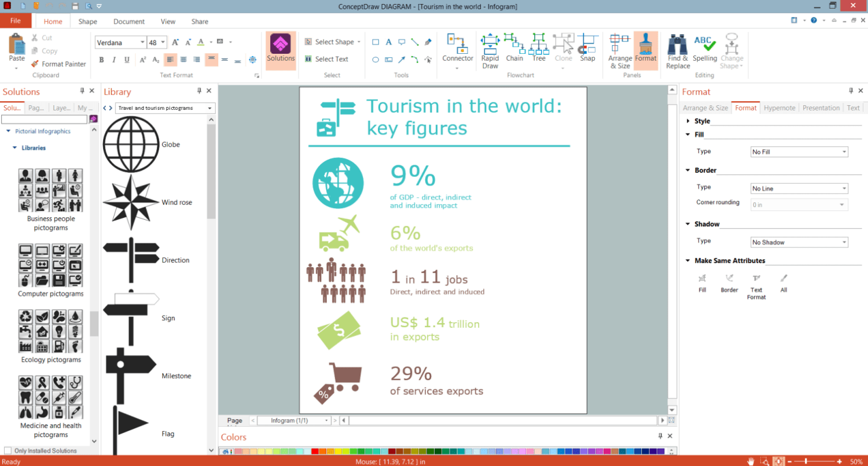The image size is (868, 466).
Task: Expand the Travel and tourism pictograms library list
Action: point(165,108)
